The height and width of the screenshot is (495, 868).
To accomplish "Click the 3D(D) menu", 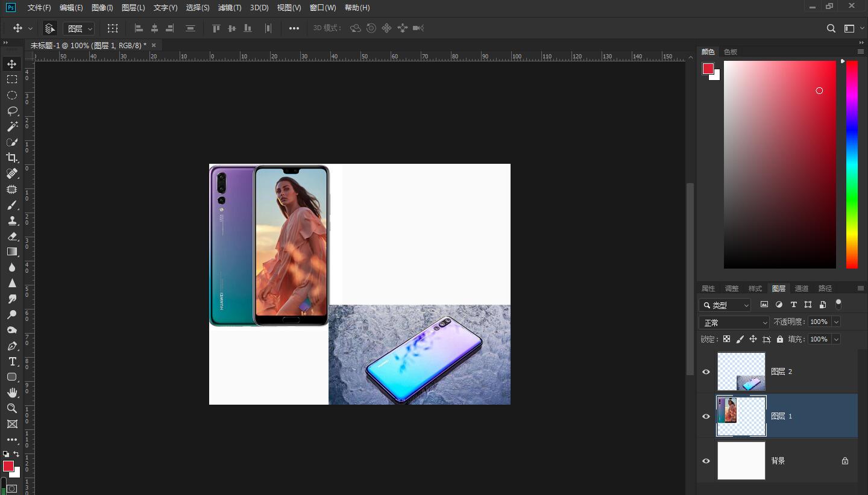I will click(259, 8).
